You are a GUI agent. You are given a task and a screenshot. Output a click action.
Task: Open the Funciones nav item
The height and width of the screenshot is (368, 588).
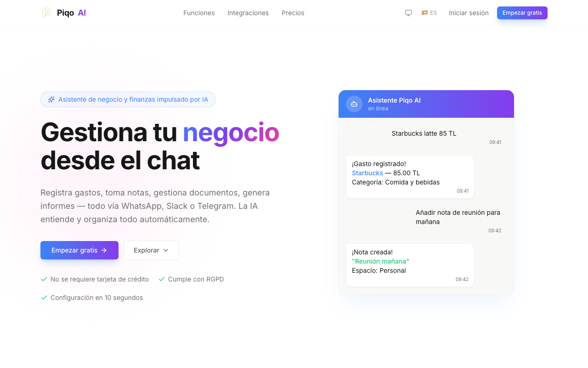(x=199, y=13)
